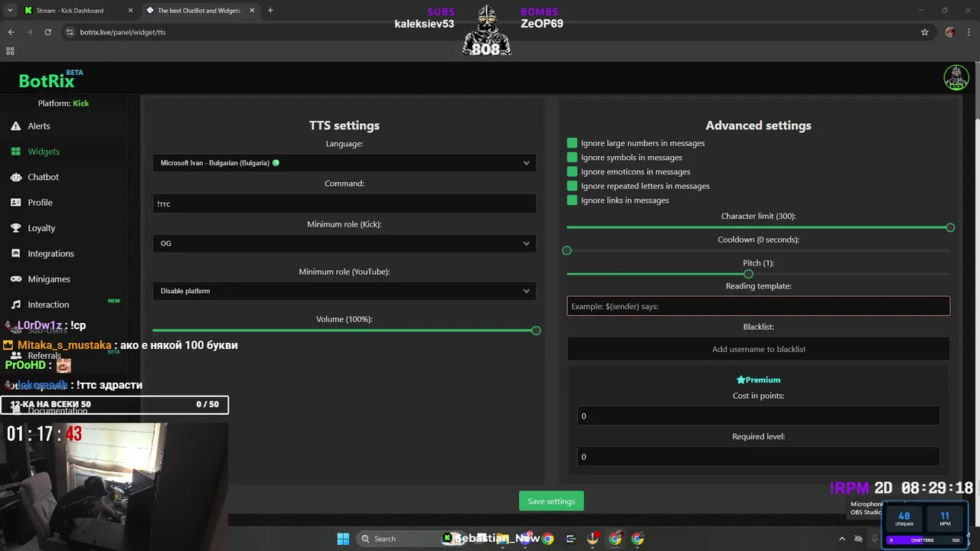This screenshot has width=980, height=551.
Task: Focus the Command input field
Action: [x=344, y=204]
